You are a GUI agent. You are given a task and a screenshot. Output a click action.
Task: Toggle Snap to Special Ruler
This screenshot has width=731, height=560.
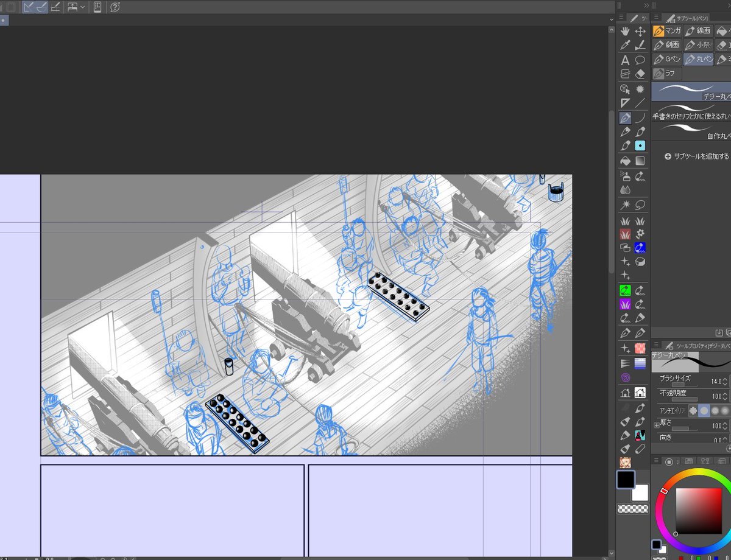tap(42, 7)
